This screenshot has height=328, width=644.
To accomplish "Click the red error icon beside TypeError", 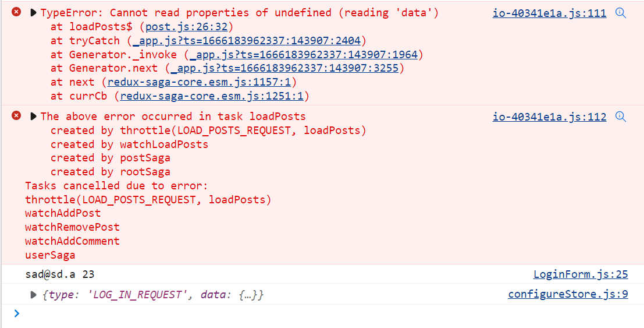I will pos(16,12).
